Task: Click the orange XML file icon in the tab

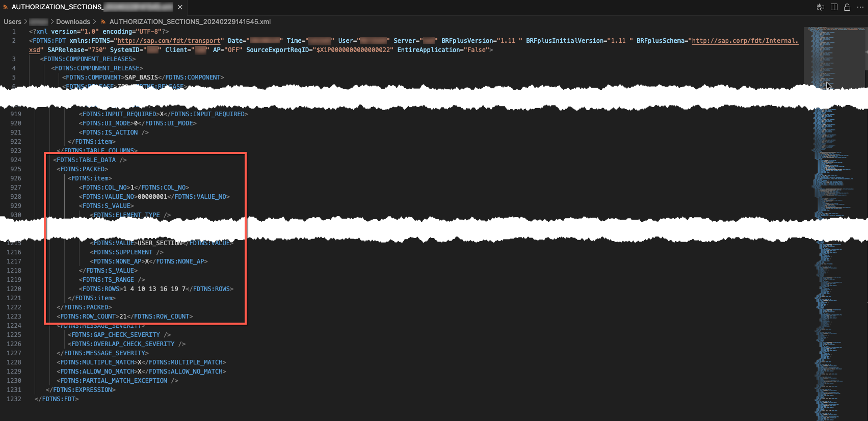Action: click(6, 7)
